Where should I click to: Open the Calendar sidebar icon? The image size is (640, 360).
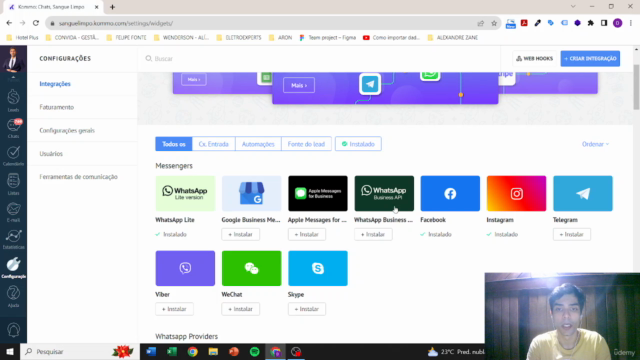pos(13,156)
